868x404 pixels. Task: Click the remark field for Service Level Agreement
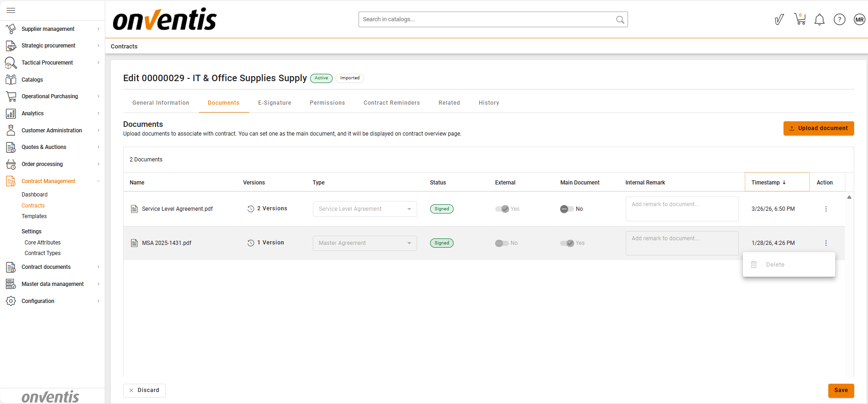click(x=682, y=209)
